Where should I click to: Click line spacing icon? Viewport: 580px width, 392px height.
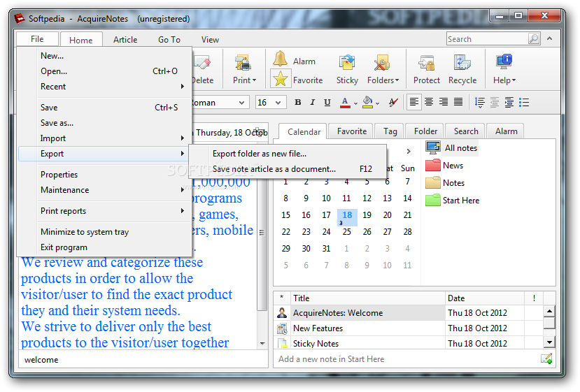(x=479, y=102)
